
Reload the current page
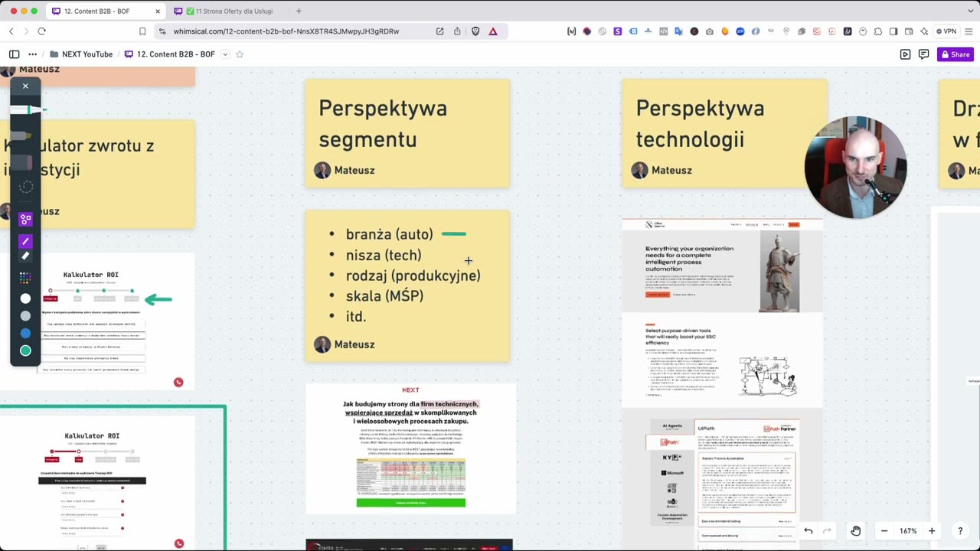(41, 31)
